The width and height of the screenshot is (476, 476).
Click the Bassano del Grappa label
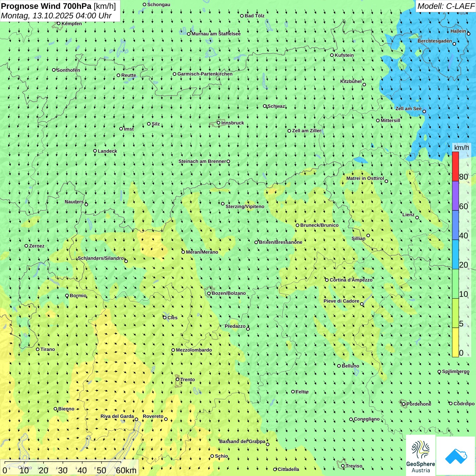pyautogui.click(x=242, y=441)
